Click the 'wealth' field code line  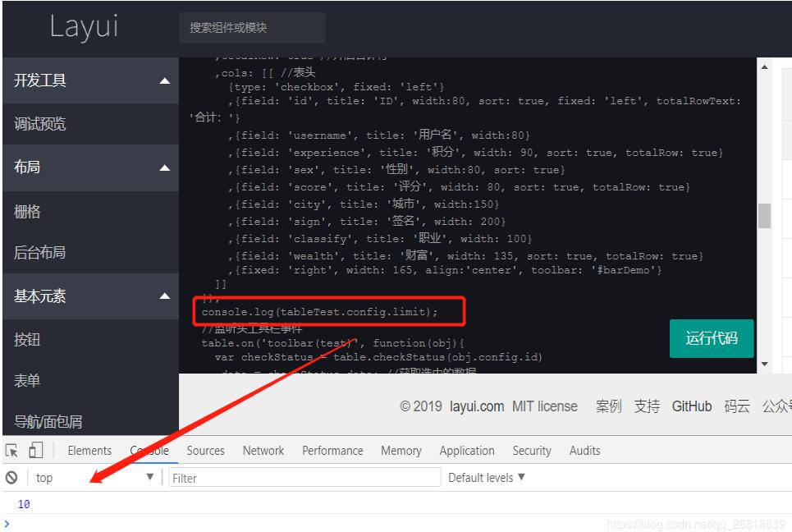[x=465, y=255]
